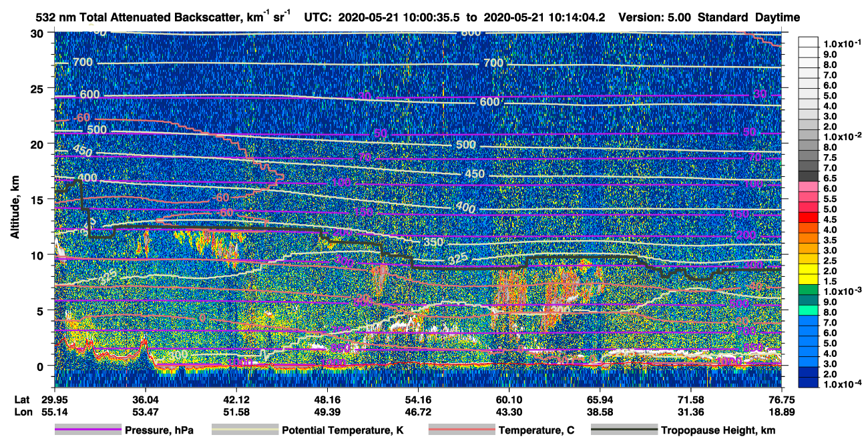This screenshot has height=445, width=868.
Task: Click the longitude value 46.72
Action: 418,412
